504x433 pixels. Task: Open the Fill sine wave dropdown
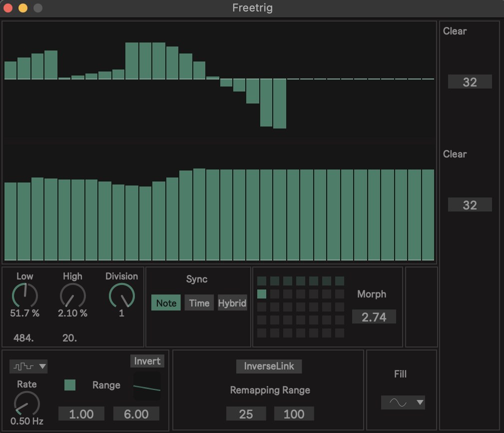pos(403,402)
